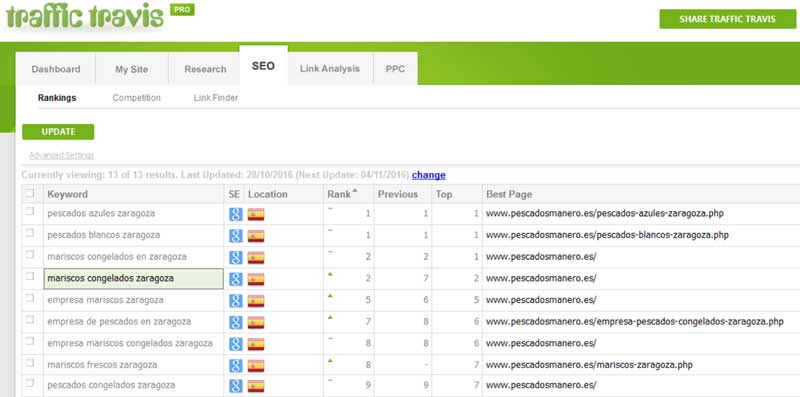Expand Advanced Settings
Viewport: 800px width, 397px height.
click(x=61, y=155)
